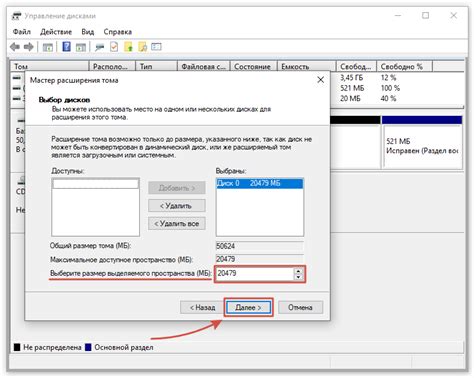Click the Далее button
The width and height of the screenshot is (474, 378).
click(248, 307)
